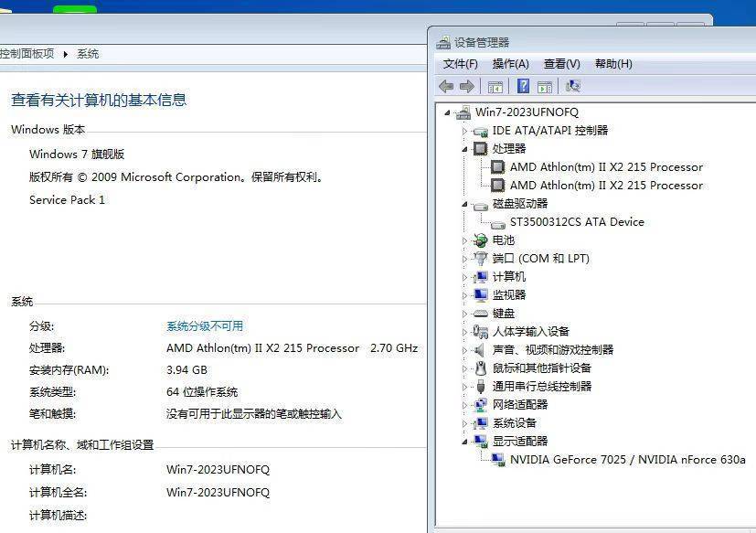Screen dimensions: 756x533
Task: Open the 查看(V) menu
Action: (561, 64)
